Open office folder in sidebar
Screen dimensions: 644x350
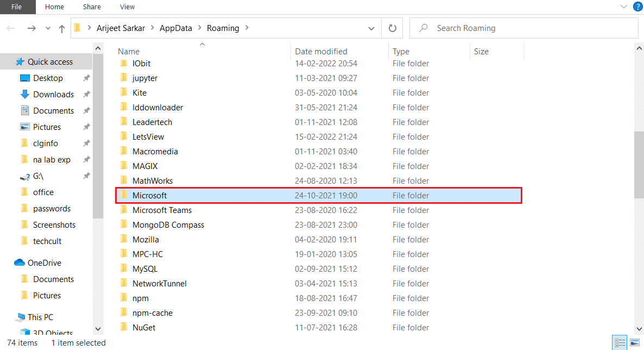click(x=43, y=192)
